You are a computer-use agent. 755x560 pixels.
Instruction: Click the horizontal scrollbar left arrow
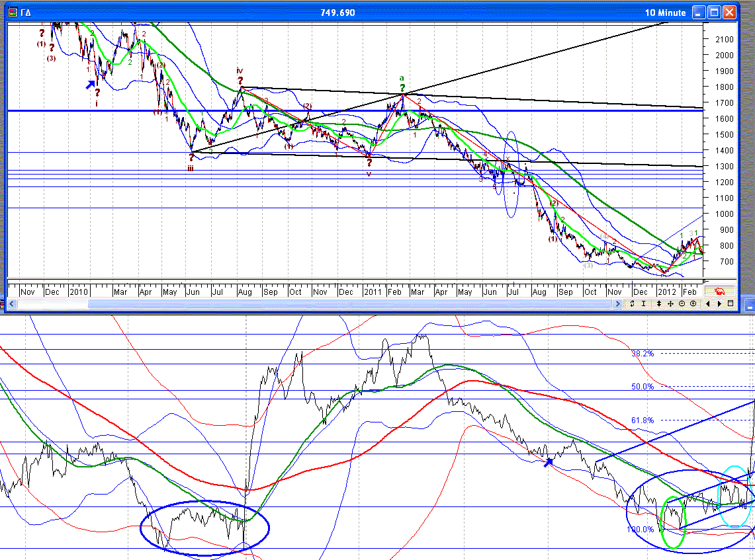click(x=12, y=303)
